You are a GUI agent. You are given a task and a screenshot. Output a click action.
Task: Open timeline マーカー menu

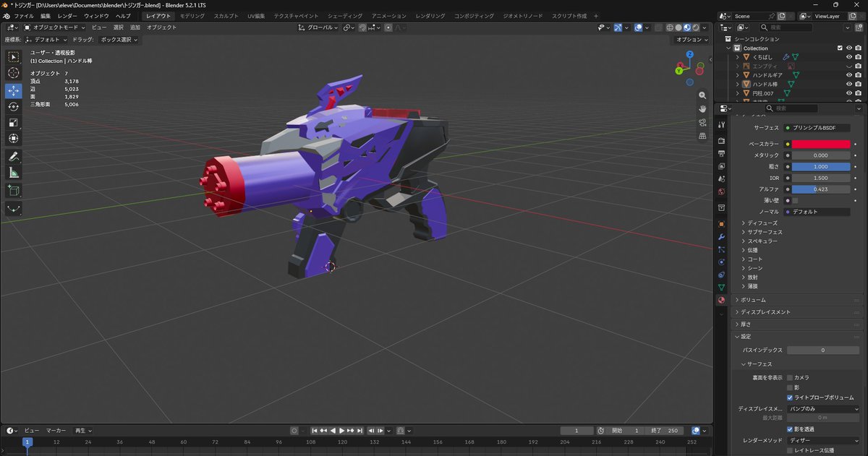pyautogui.click(x=56, y=431)
